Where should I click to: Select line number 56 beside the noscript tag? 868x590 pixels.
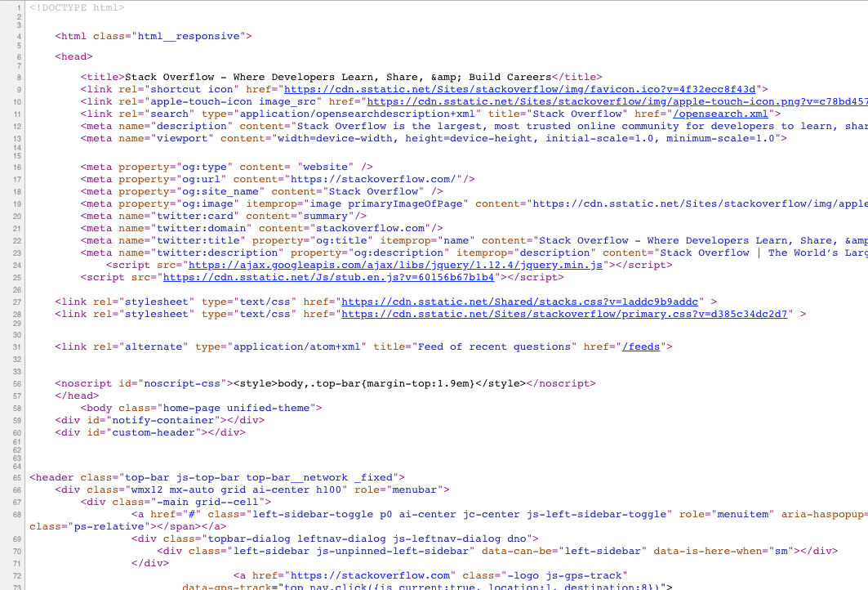coord(16,383)
